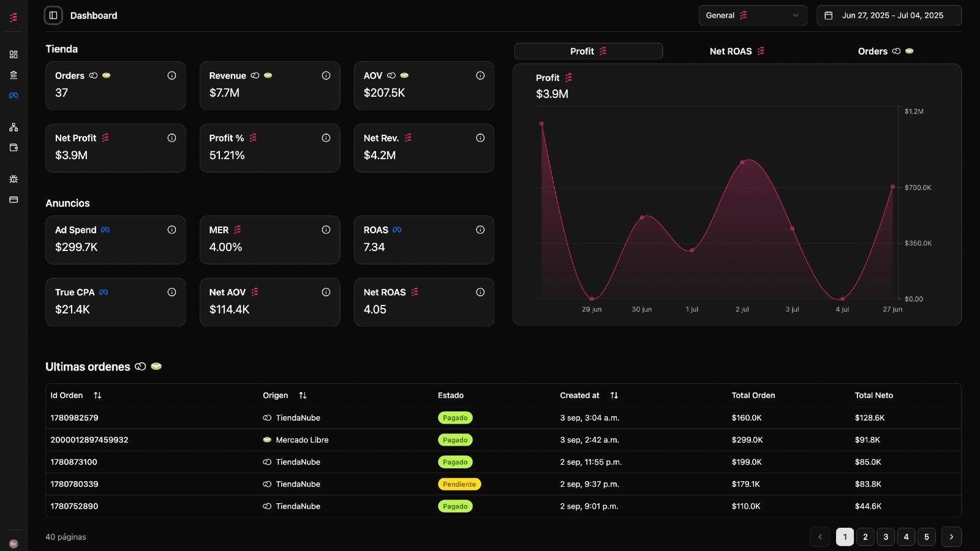980x551 pixels.
Task: Open the Dashboard grid icon in sidebar
Action: (x=13, y=54)
